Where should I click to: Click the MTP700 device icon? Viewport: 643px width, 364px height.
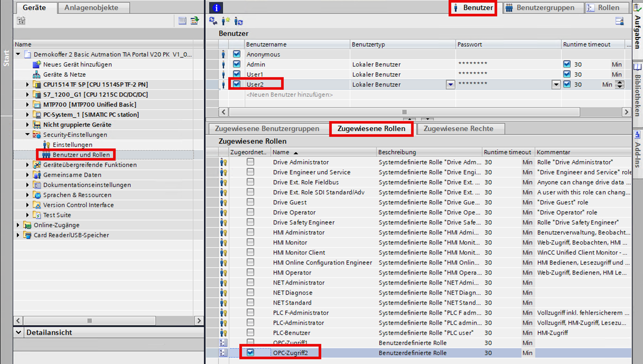pos(37,105)
